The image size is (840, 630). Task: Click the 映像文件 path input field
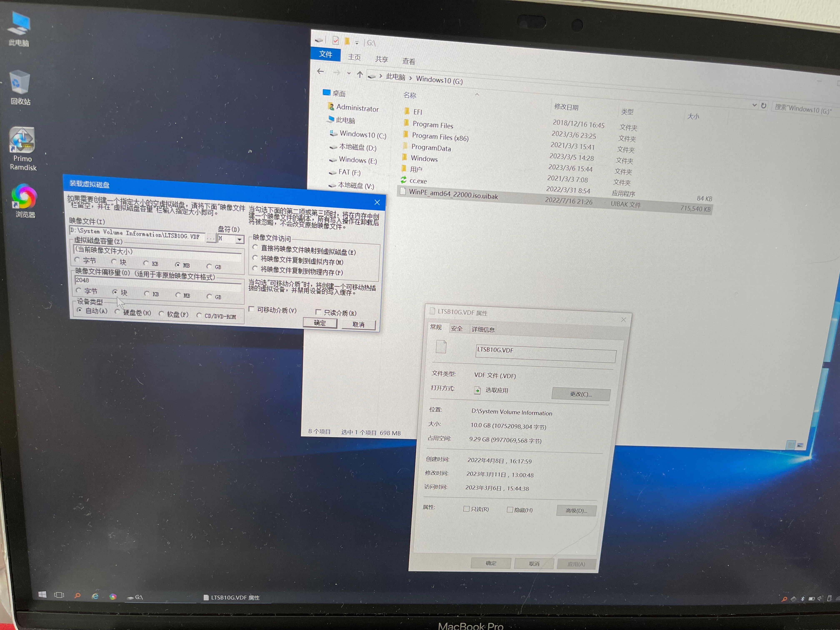pyautogui.click(x=137, y=234)
